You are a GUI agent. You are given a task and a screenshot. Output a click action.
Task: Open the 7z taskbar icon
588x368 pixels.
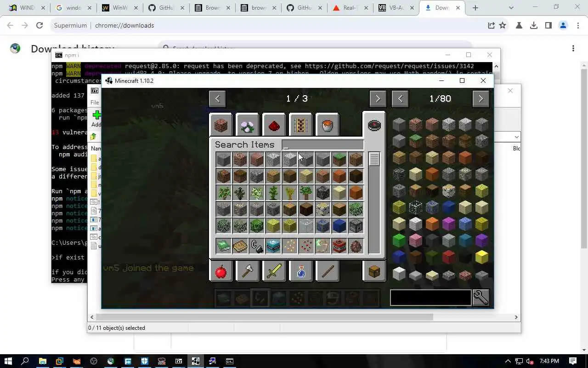pos(179,361)
